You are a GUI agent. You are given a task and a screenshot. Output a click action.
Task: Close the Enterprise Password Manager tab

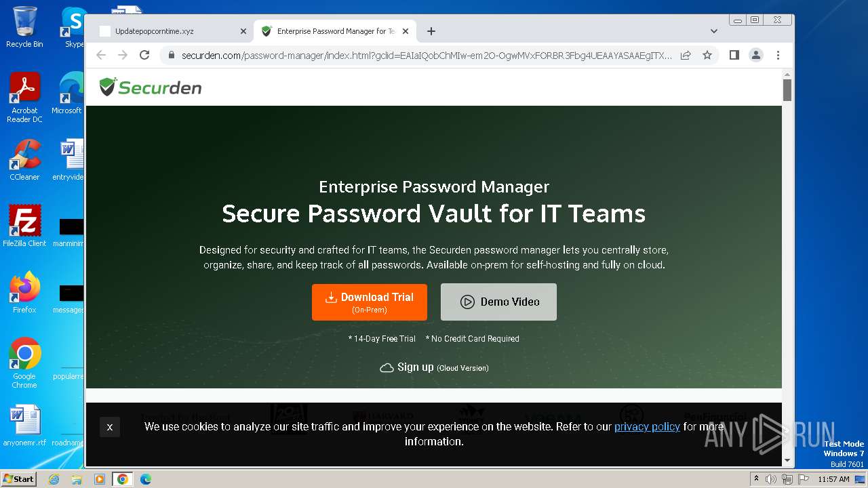tap(406, 31)
